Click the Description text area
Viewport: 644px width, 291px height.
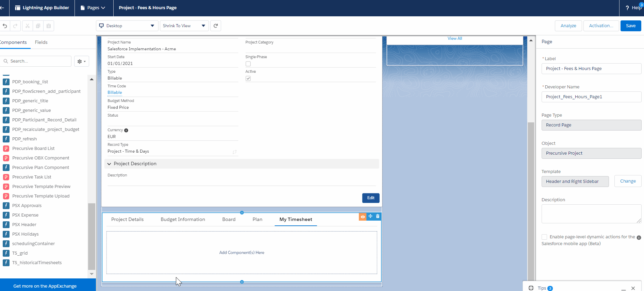point(591,214)
